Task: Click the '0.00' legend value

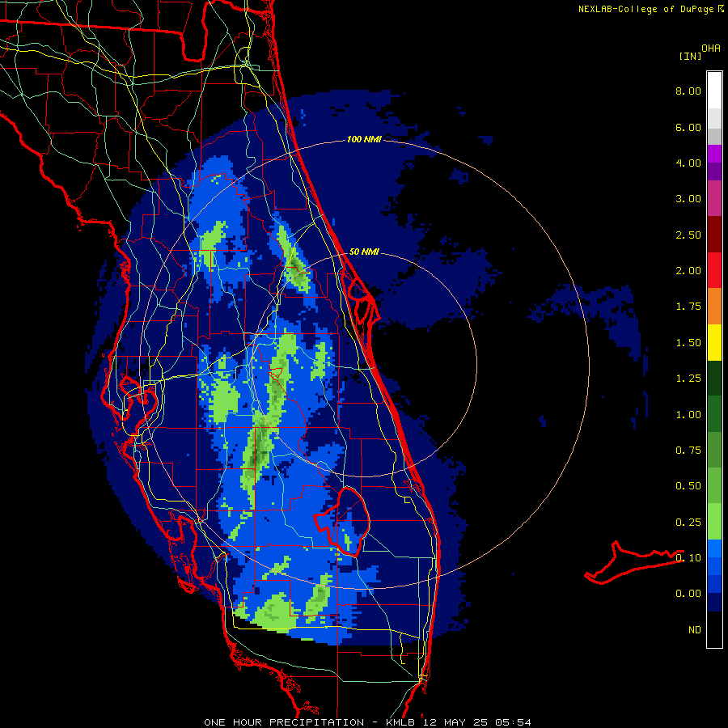Action: (x=688, y=594)
